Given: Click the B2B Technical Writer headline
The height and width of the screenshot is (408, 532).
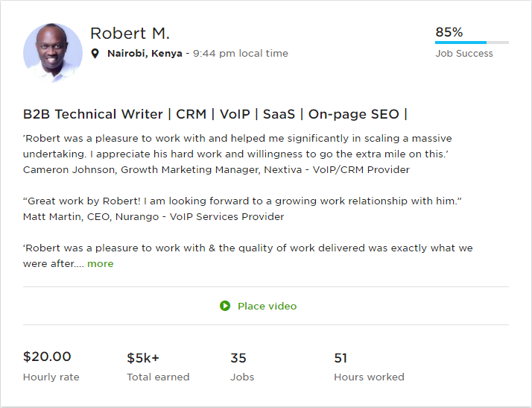Looking at the screenshot, I should coord(215,114).
